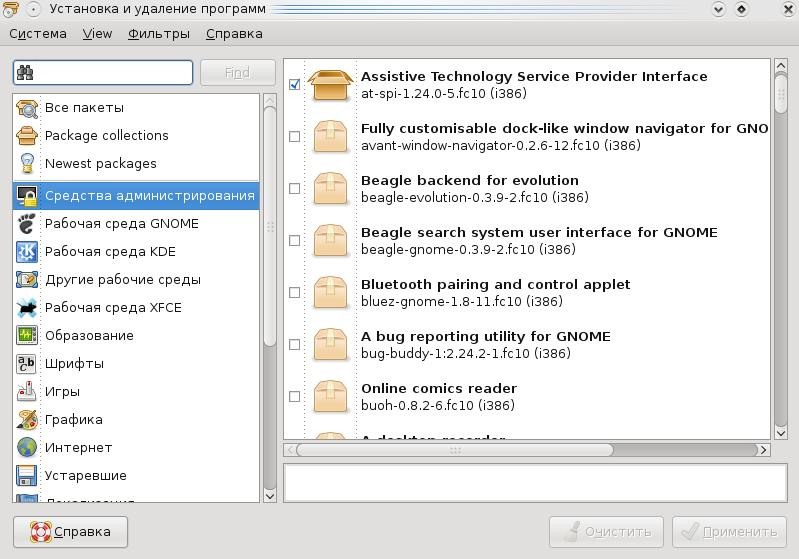Click the category list scroll down arrow
799x559 pixels.
click(x=270, y=496)
